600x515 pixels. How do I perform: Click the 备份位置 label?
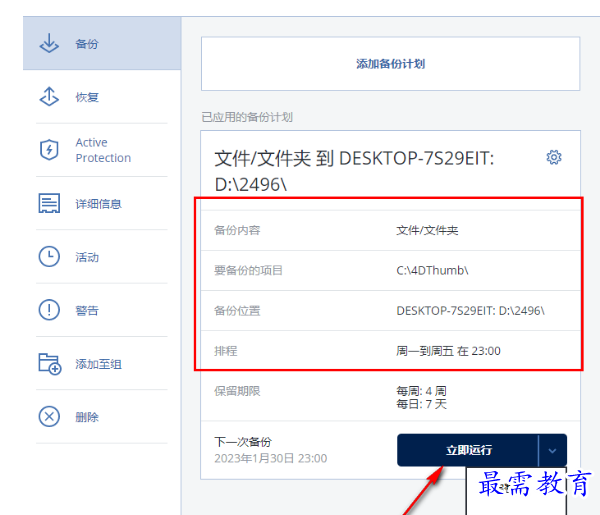point(237,311)
